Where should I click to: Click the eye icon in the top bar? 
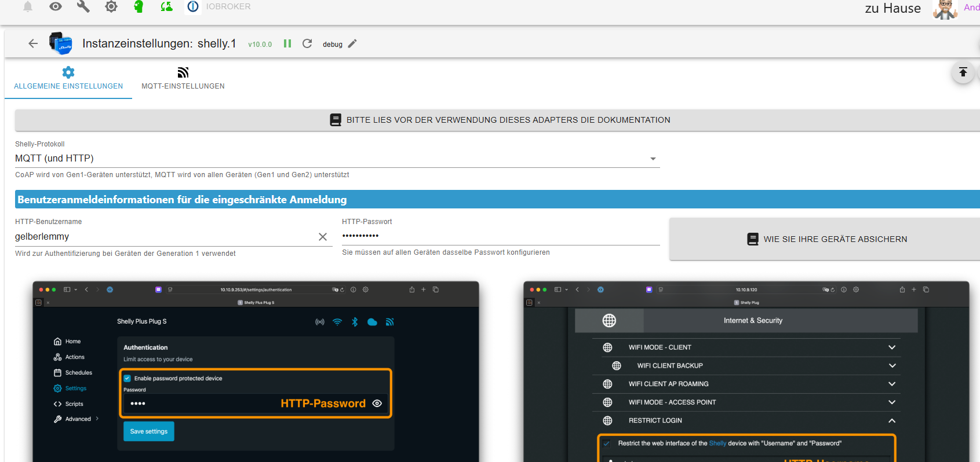tap(56, 6)
